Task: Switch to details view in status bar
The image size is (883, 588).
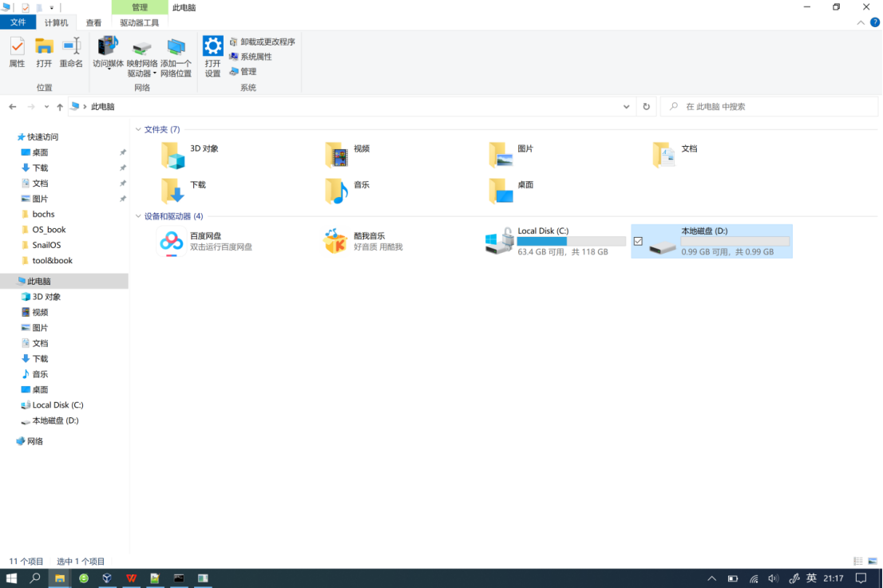Action: [858, 561]
